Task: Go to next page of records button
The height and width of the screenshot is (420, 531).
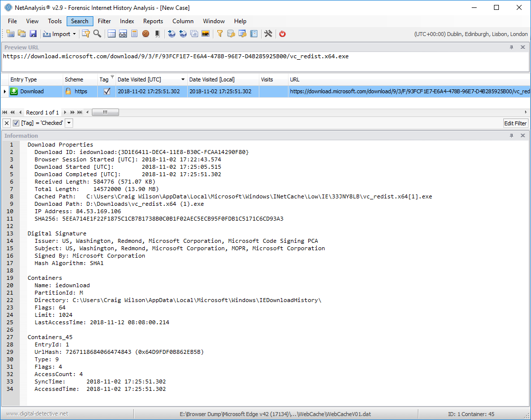Action: 72,113
